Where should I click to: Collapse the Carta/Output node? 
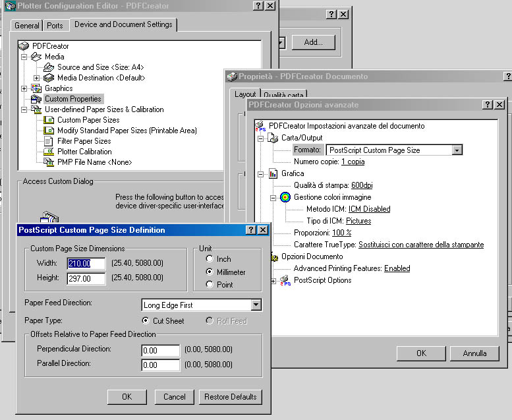(x=260, y=138)
